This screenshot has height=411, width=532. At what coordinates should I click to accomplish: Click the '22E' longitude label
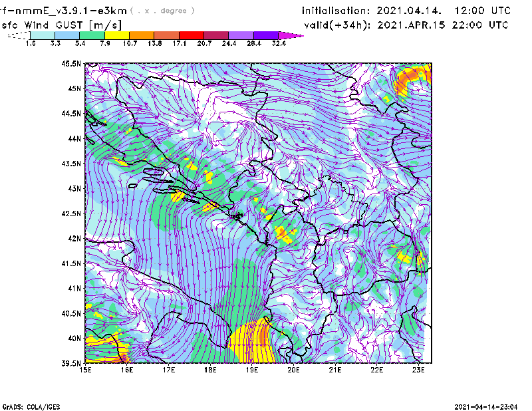point(377,370)
